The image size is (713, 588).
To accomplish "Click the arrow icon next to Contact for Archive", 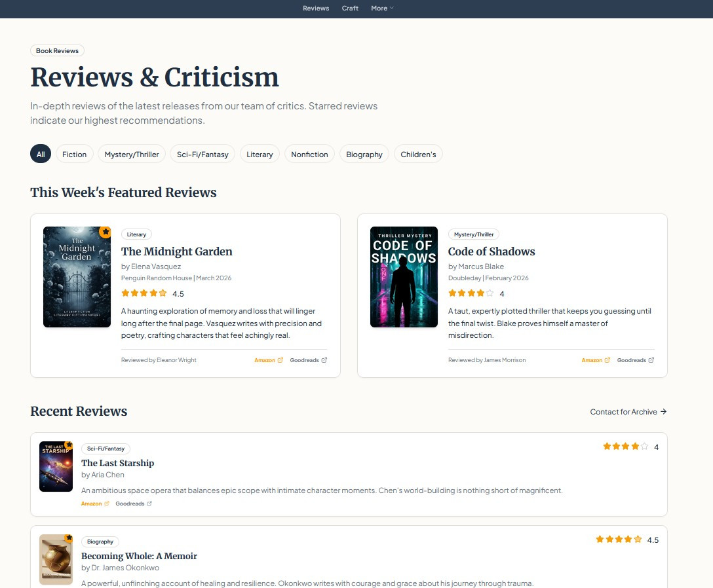I will pyautogui.click(x=663, y=412).
